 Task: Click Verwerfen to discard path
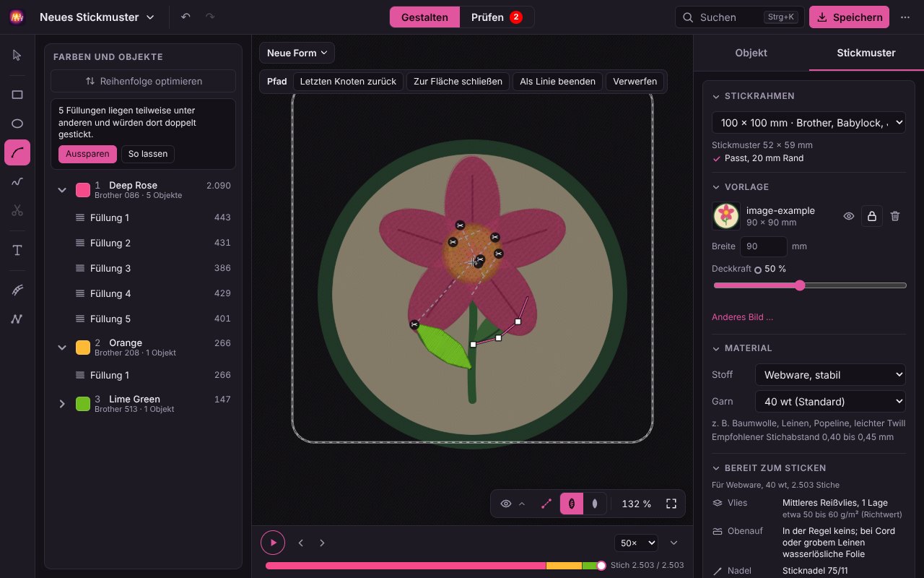635,82
